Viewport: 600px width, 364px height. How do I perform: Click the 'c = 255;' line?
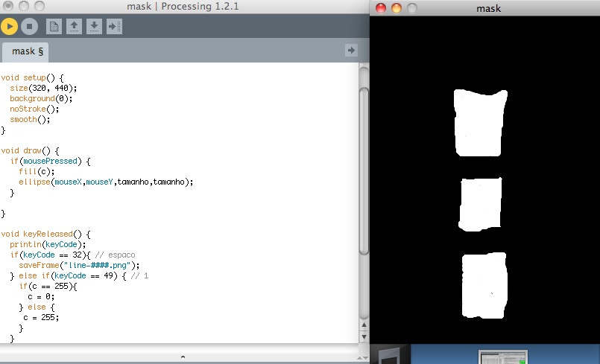pos(41,317)
